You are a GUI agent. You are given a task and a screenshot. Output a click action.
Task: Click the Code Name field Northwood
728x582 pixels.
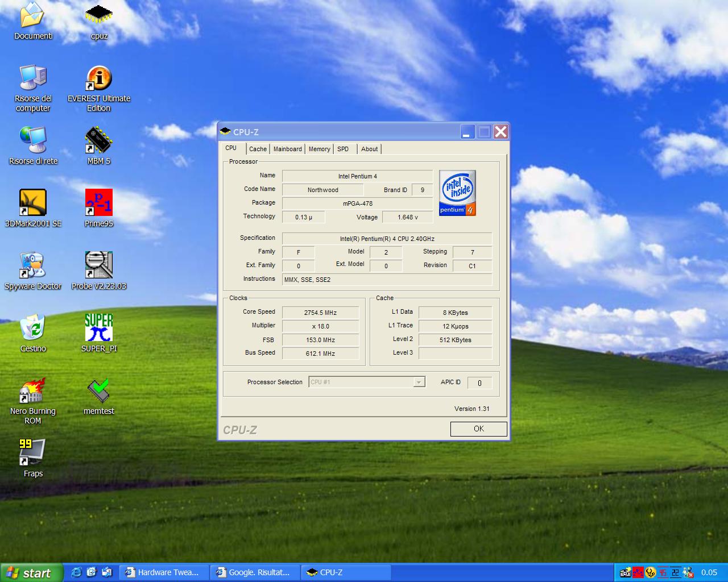322,190
